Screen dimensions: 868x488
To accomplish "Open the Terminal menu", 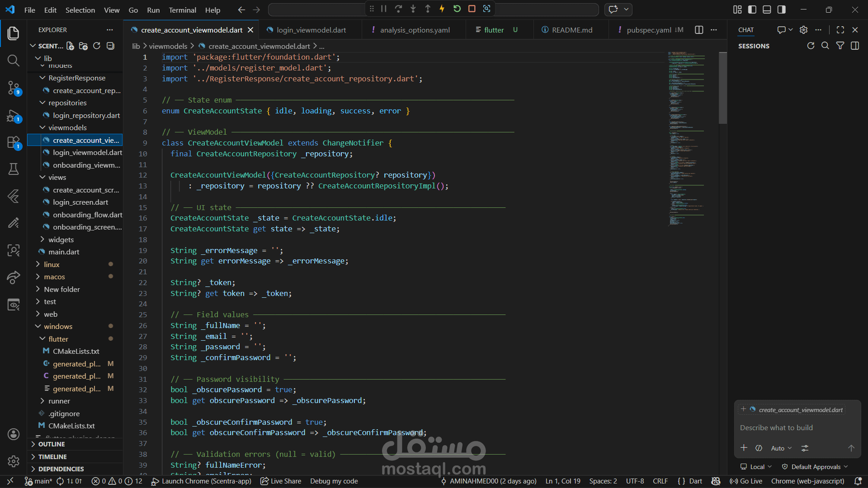I will click(x=182, y=10).
